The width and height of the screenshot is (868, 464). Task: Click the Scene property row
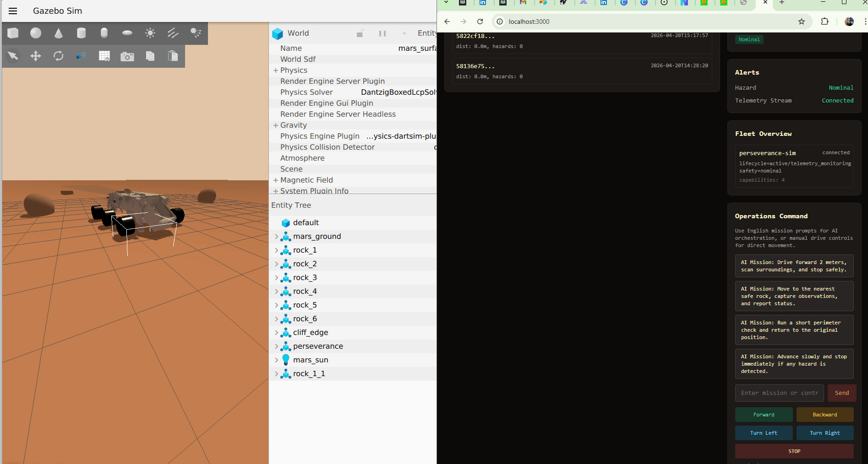point(353,169)
